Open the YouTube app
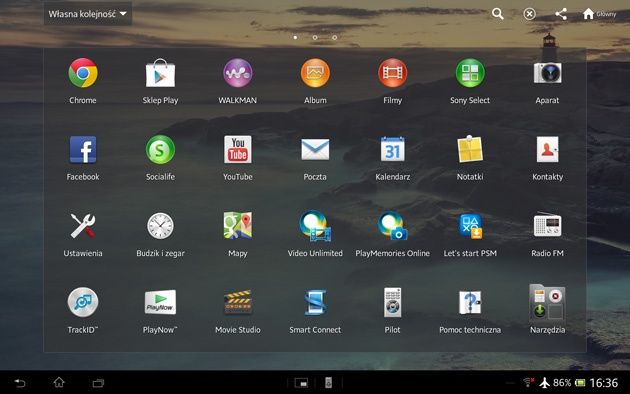Image resolution: width=630 pixels, height=394 pixels. click(237, 149)
